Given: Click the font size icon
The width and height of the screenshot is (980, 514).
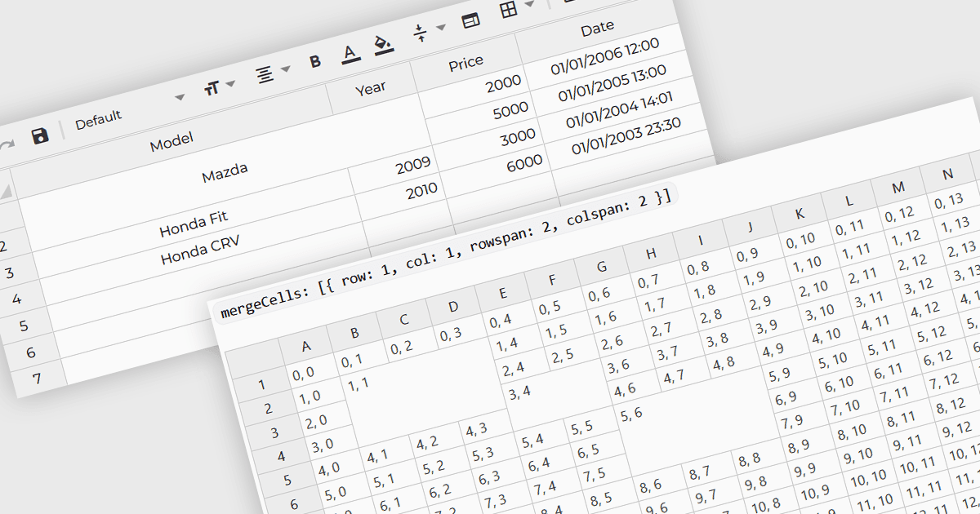Looking at the screenshot, I should (x=212, y=88).
